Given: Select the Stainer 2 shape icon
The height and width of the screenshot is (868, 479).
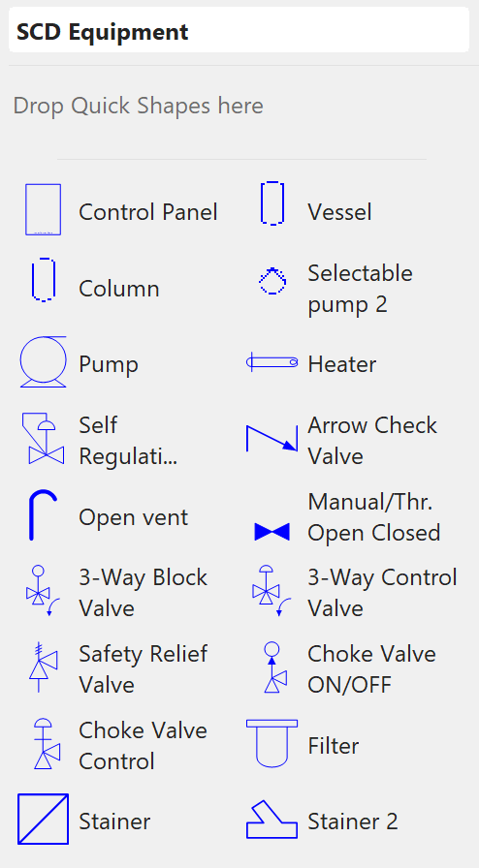Looking at the screenshot, I should (x=272, y=820).
